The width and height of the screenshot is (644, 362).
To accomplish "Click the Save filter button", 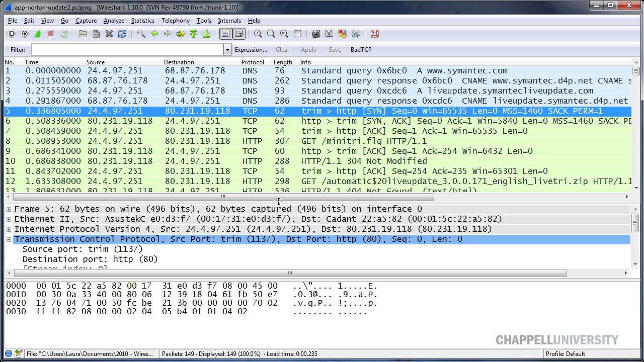I will click(335, 50).
